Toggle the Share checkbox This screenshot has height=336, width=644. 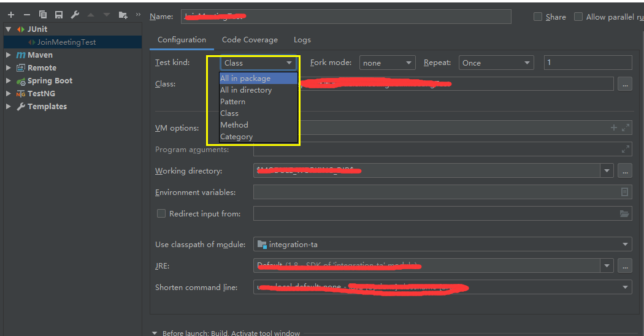click(538, 17)
